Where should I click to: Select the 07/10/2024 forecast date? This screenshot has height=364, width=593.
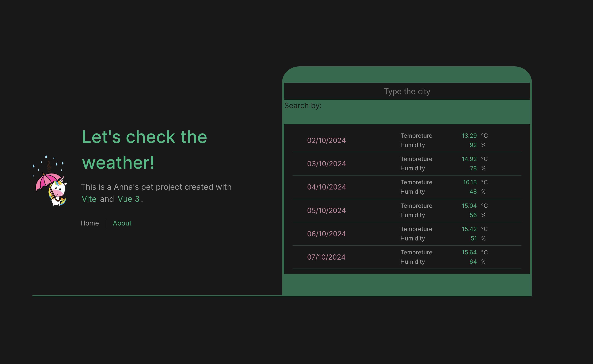(326, 257)
